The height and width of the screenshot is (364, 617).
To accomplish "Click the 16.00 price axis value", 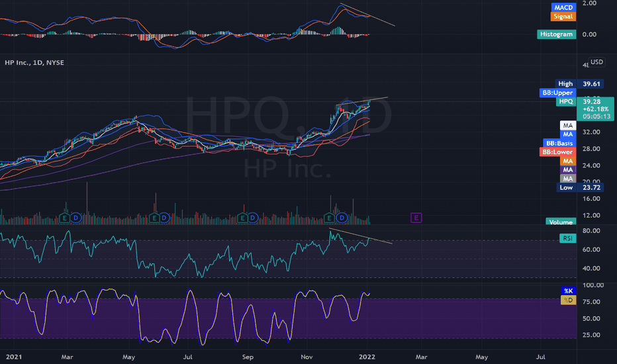I will (x=591, y=199).
